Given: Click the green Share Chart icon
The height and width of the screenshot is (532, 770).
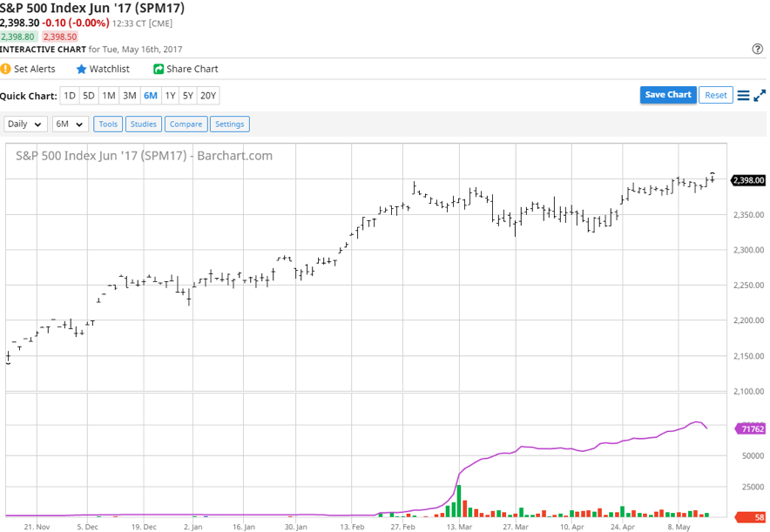Looking at the screenshot, I should pos(159,69).
